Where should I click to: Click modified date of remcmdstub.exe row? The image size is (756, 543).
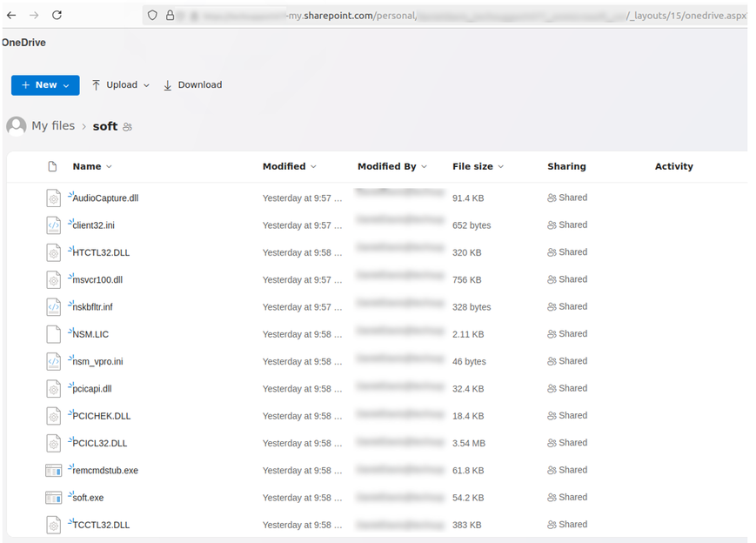[302, 471]
